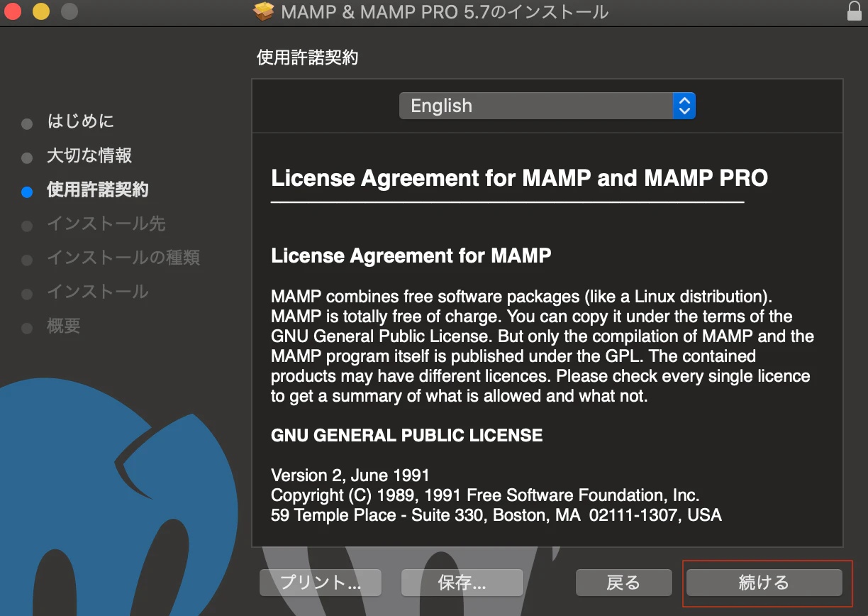The image size is (868, 616).
Task: Click the gray dot beside はじめに
Action: click(26, 123)
